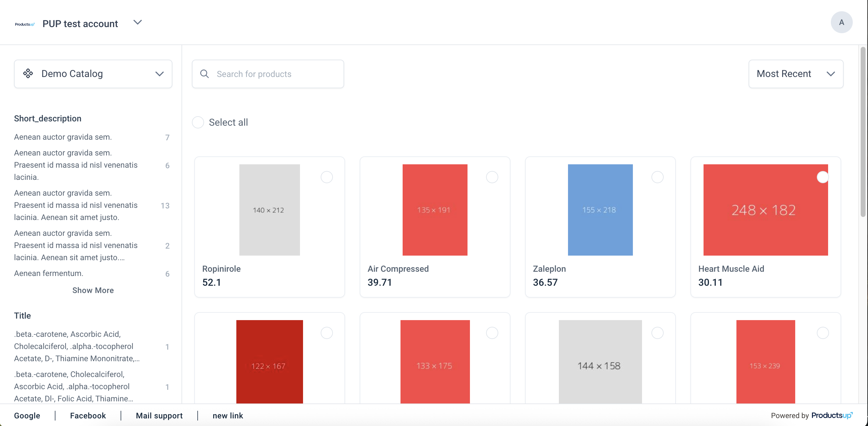Enable the Select all option
Viewport: 868px width, 426px height.
coord(198,122)
